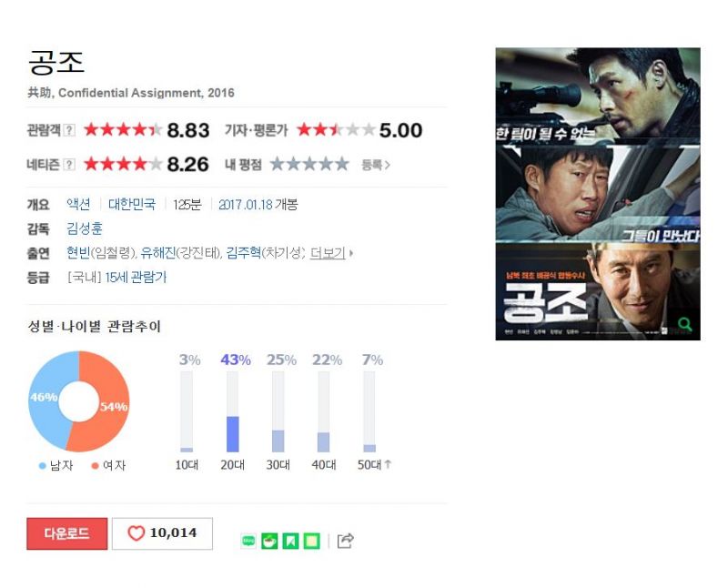The image size is (728, 588).
Task: Open the 액션 genre link
Action: point(78,204)
